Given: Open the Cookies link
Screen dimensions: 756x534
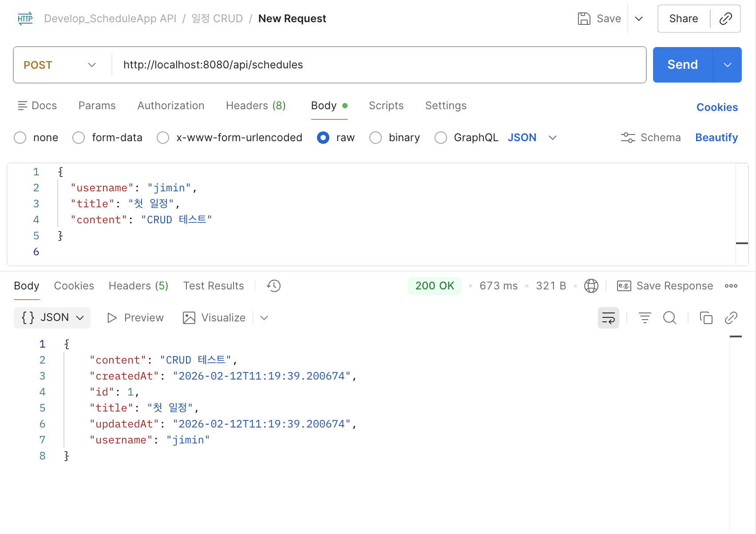Looking at the screenshot, I should 717,107.
